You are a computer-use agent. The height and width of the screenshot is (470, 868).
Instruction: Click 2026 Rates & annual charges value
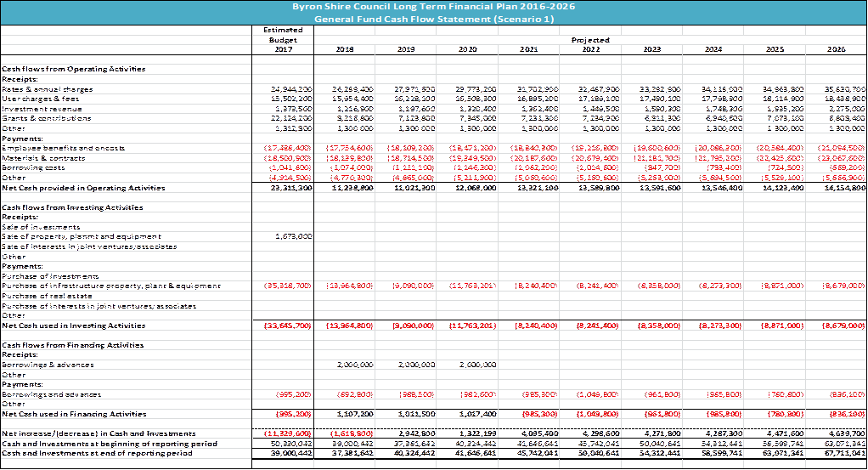(x=844, y=89)
